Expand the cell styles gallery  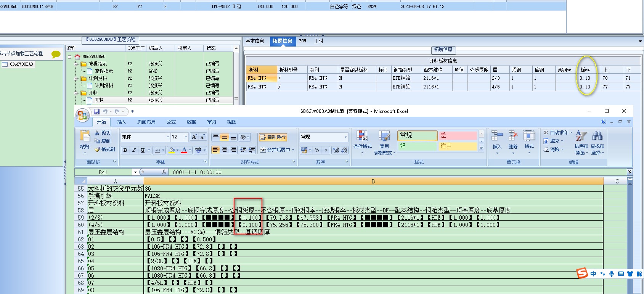coord(481,148)
